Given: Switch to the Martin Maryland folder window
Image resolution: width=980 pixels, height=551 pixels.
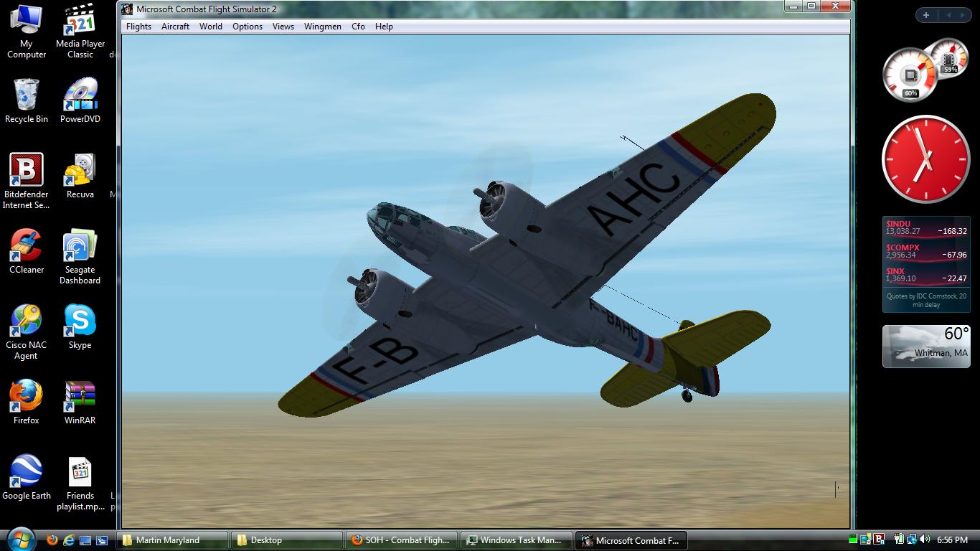Looking at the screenshot, I should 172,540.
